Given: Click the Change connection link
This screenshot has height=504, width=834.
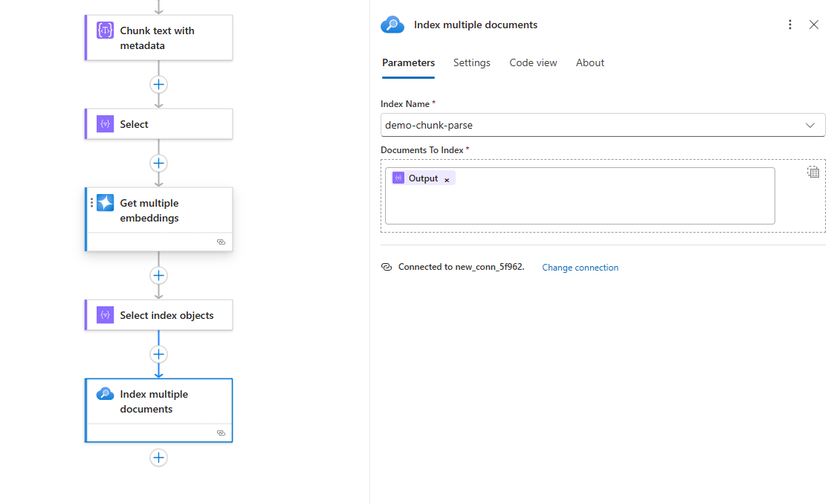Looking at the screenshot, I should pyautogui.click(x=580, y=268).
